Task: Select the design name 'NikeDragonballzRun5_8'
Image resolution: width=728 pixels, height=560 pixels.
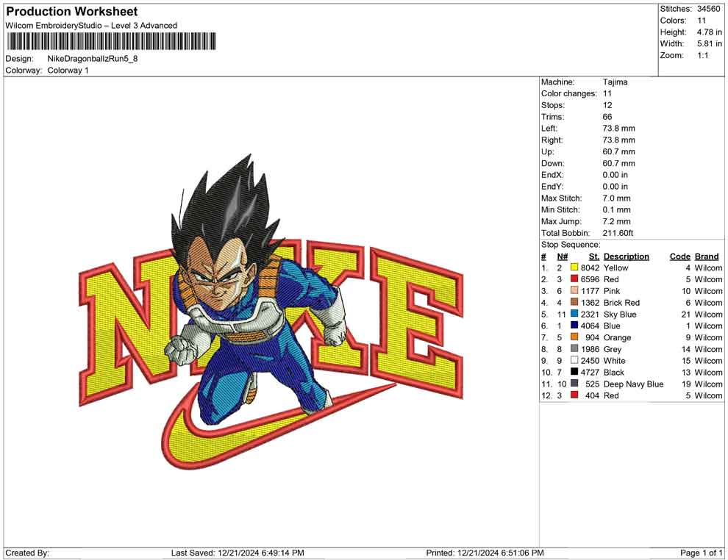Action: tap(93, 59)
